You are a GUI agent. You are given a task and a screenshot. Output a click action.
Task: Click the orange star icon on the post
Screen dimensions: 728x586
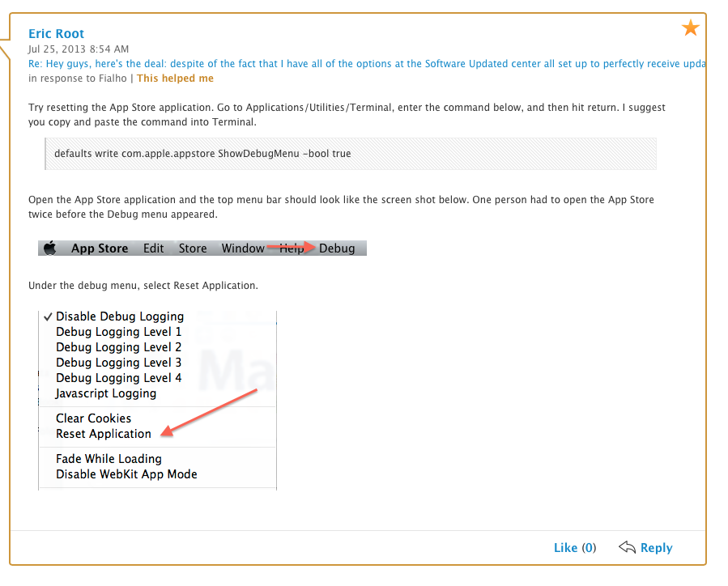[691, 28]
